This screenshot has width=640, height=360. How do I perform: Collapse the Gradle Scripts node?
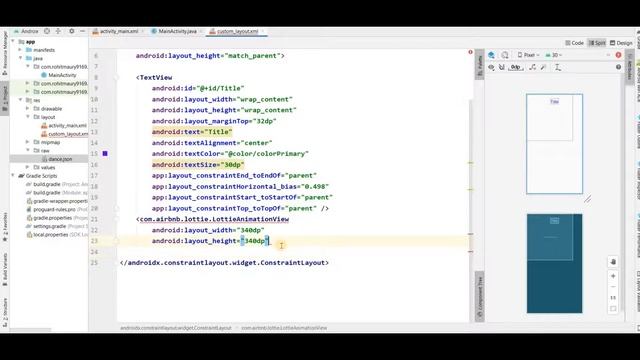pos(13,176)
